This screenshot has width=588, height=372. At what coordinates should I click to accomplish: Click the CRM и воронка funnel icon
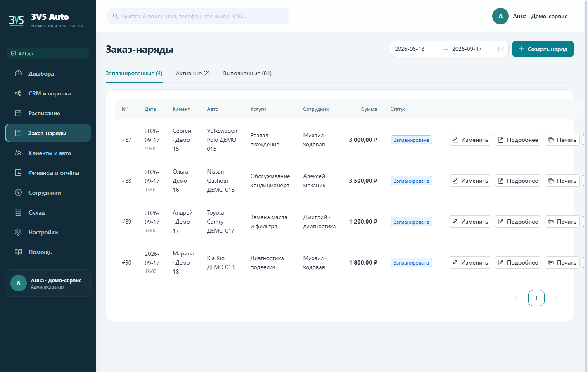[x=18, y=93]
